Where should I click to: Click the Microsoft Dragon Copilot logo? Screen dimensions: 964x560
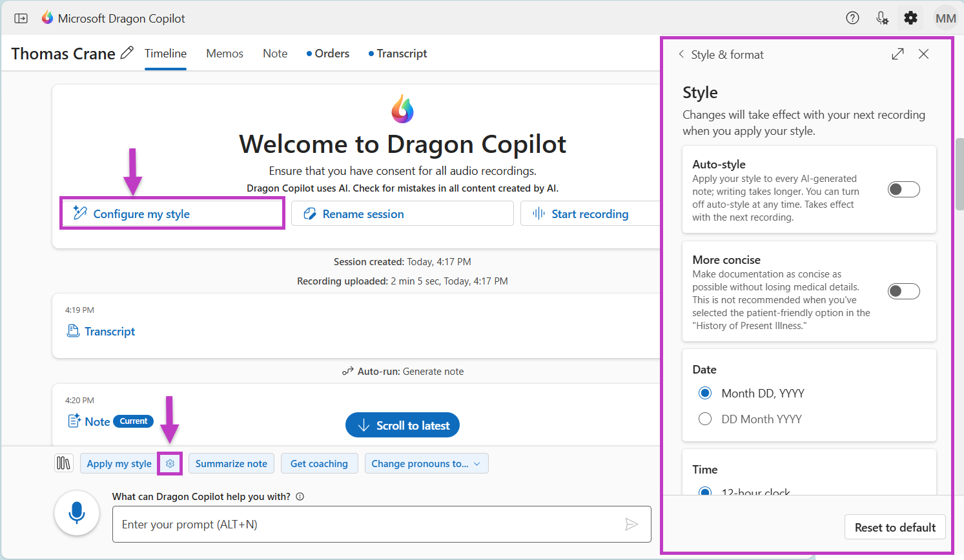tap(47, 18)
